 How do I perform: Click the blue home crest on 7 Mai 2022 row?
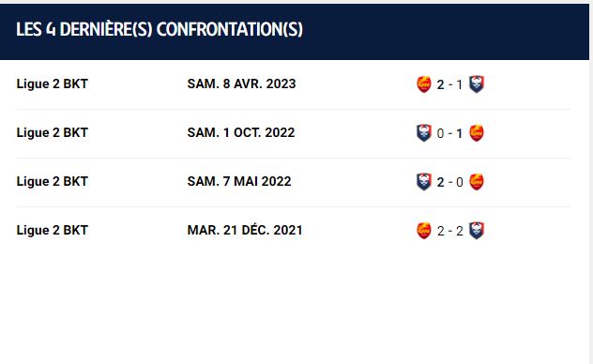[x=423, y=181]
